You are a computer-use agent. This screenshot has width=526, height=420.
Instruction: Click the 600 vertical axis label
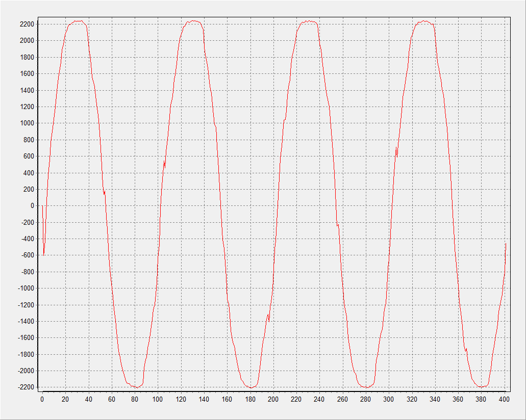(29, 156)
